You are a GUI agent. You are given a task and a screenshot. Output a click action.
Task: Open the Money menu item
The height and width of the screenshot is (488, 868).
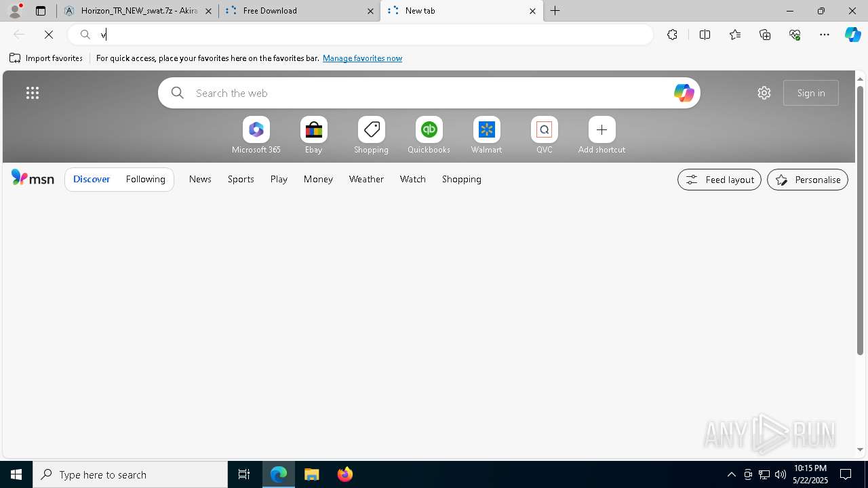point(318,179)
